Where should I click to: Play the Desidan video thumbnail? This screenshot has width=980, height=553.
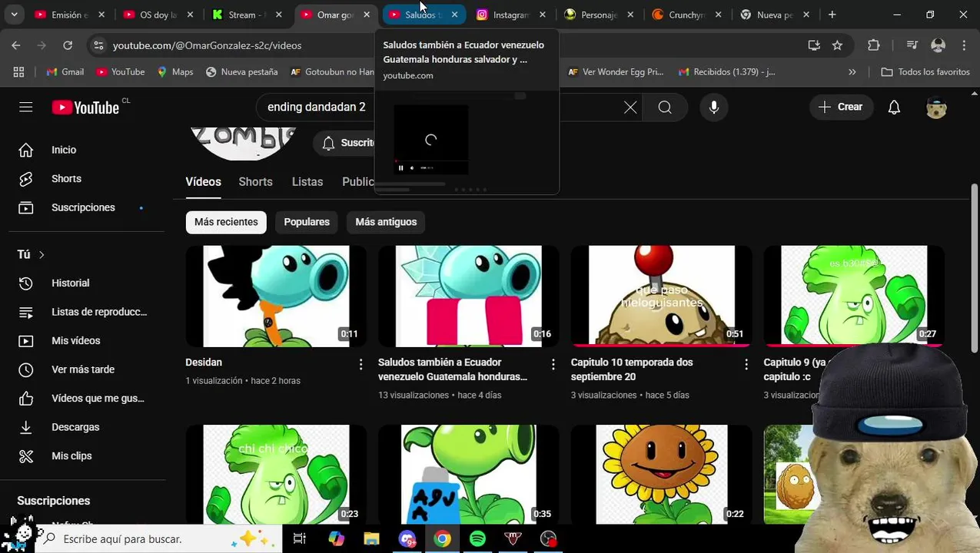pos(276,296)
